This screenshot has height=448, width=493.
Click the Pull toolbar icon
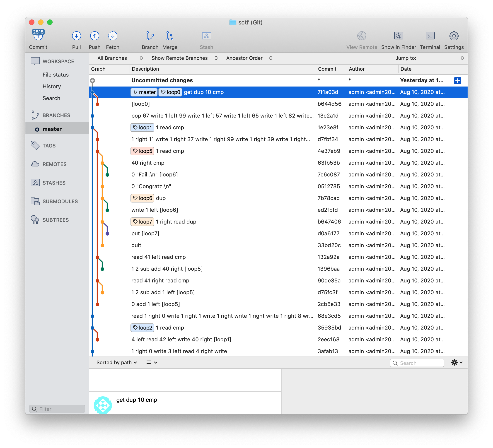[76, 36]
